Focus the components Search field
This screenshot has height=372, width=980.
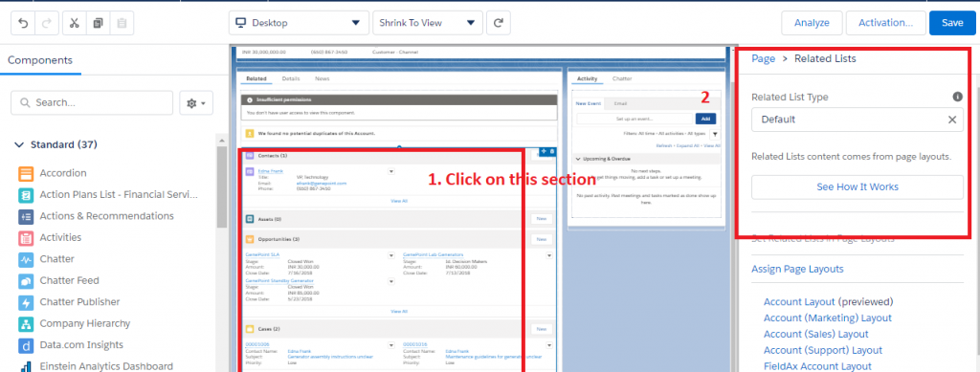coord(92,103)
